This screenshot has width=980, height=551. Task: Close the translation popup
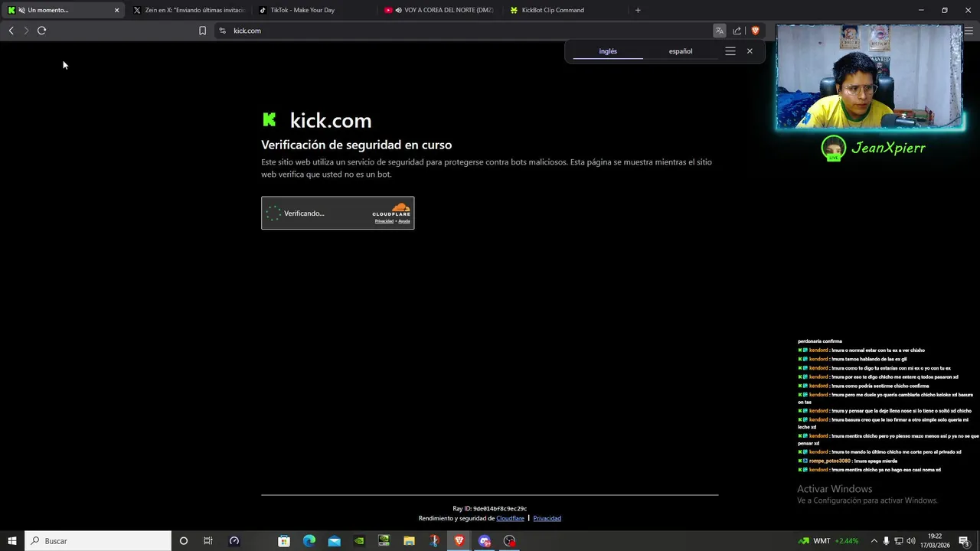pos(750,51)
